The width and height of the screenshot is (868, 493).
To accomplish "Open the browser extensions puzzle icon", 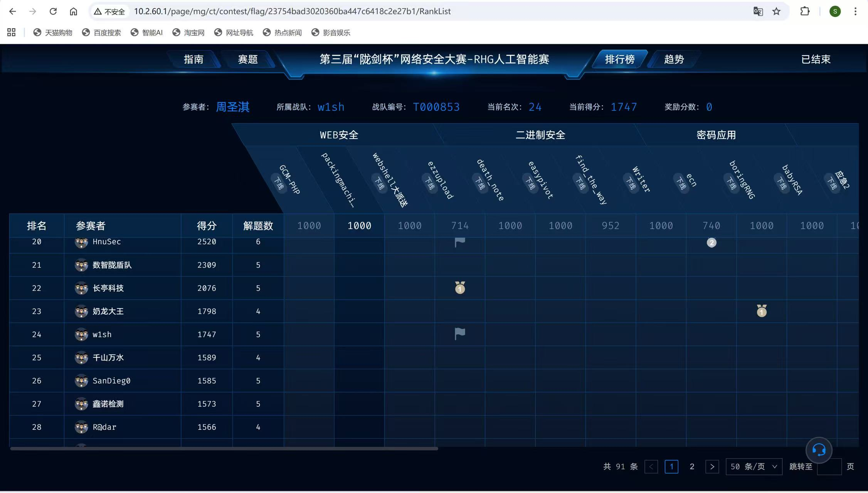I will click(x=805, y=11).
